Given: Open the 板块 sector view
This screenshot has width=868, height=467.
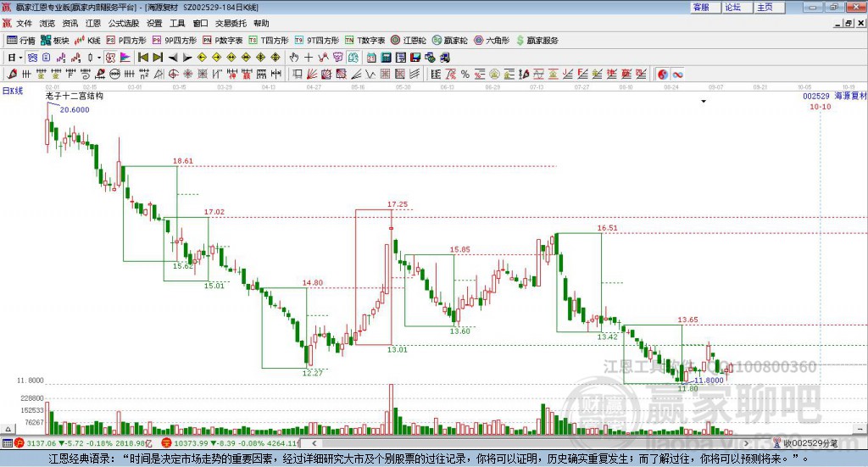Looking at the screenshot, I should pos(55,41).
